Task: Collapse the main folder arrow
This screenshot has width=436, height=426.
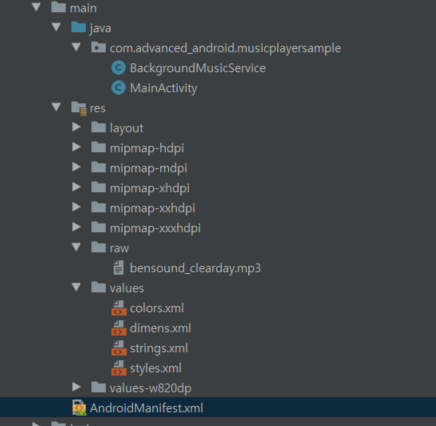Action: point(36,7)
